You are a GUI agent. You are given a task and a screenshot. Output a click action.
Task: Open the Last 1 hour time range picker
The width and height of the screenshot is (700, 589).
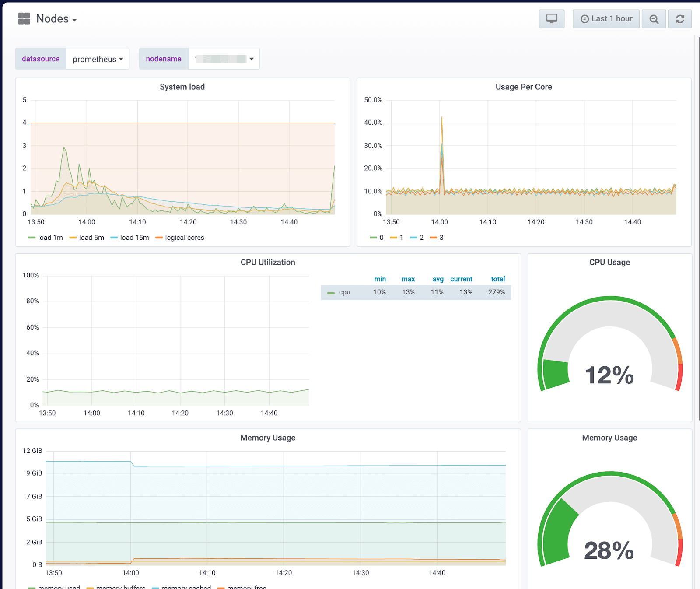606,18
